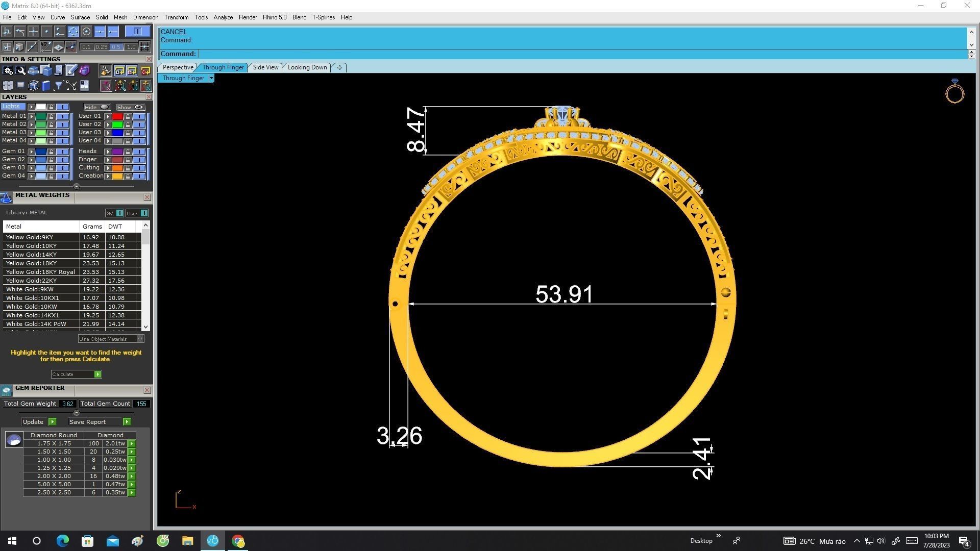Toggle the Tangent snap icon in toolbar

(20, 32)
